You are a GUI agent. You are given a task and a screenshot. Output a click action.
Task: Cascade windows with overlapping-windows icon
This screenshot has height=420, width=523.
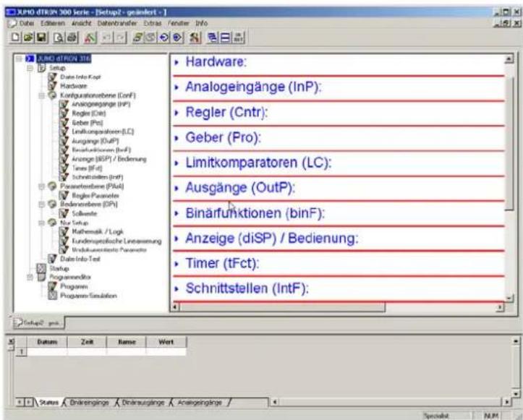(212, 38)
